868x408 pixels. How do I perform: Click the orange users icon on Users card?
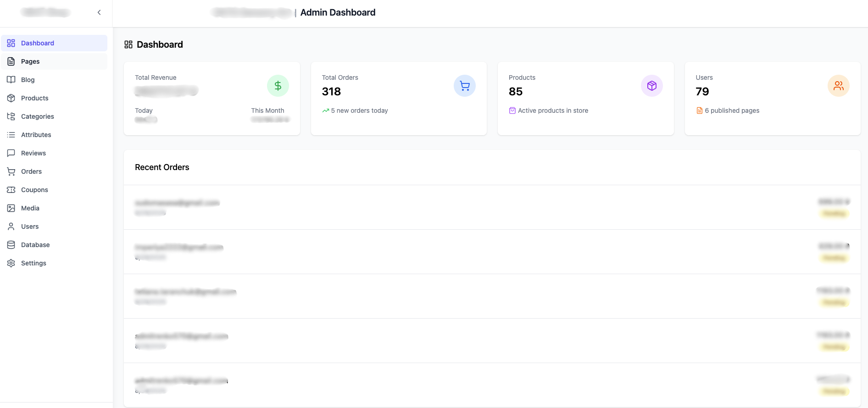pyautogui.click(x=838, y=86)
